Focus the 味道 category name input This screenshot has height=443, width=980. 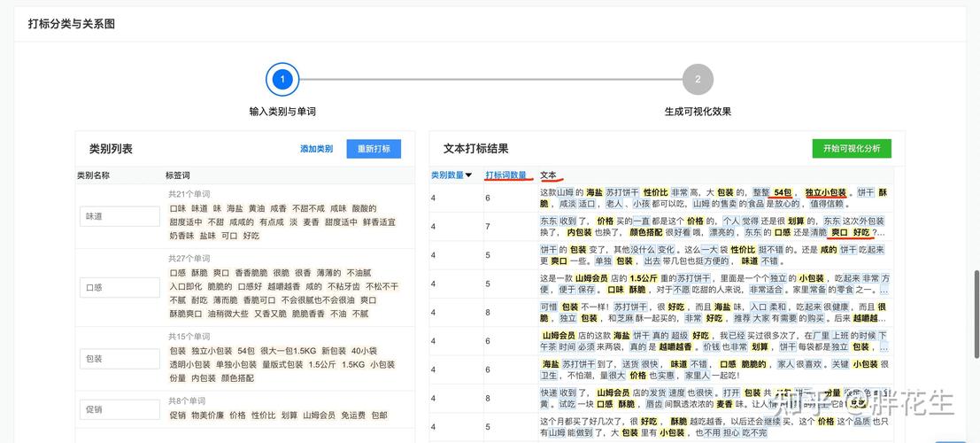120,216
